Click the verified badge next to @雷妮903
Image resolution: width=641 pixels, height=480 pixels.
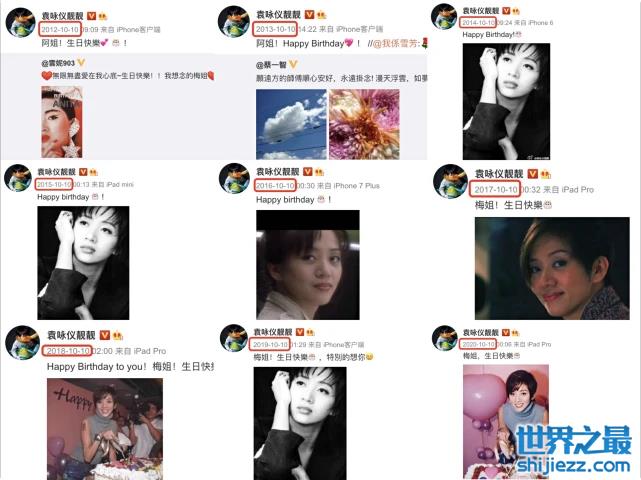pyautogui.click(x=81, y=63)
